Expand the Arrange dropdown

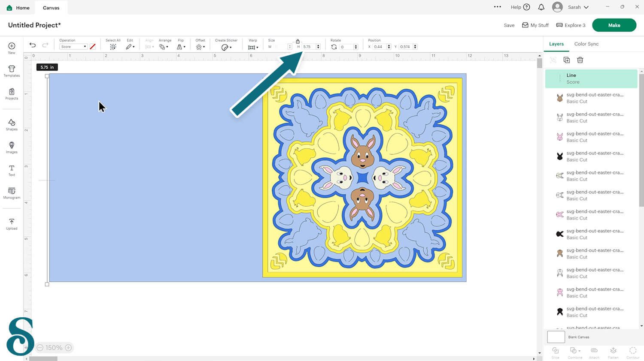(x=164, y=47)
